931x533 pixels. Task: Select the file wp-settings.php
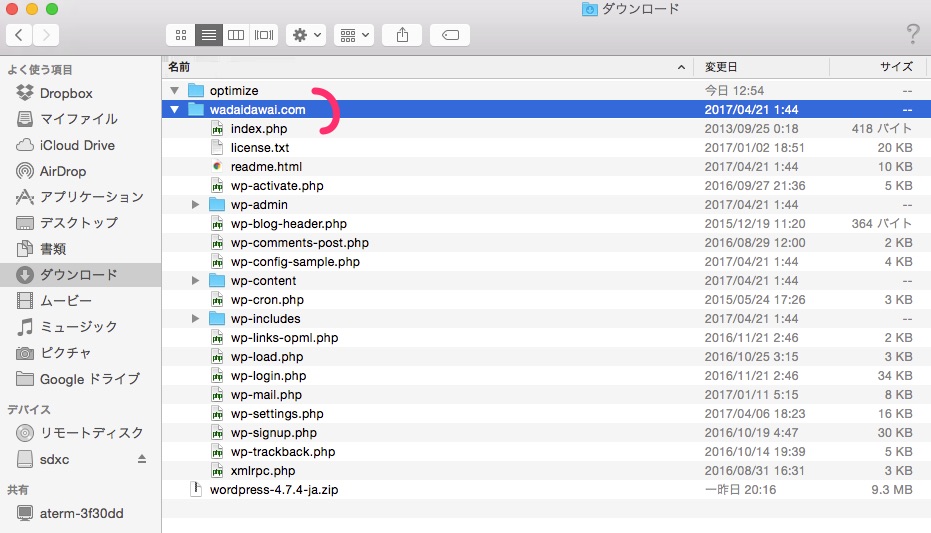click(277, 414)
